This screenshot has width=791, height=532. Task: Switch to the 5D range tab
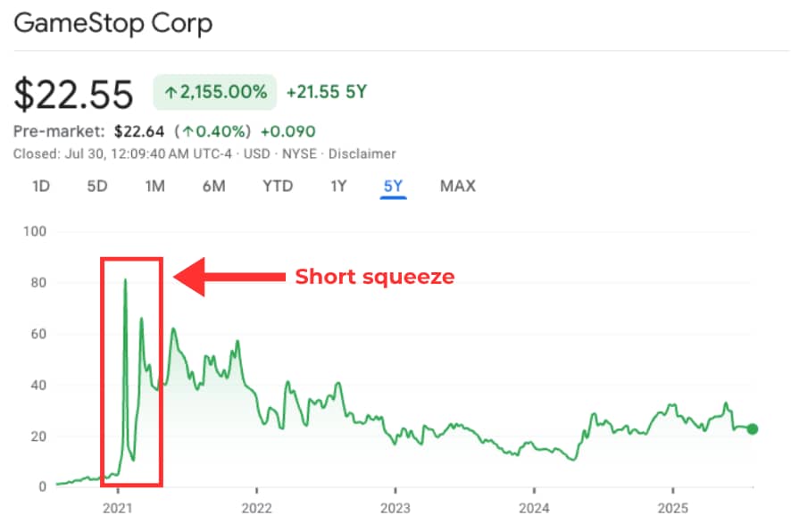pyautogui.click(x=97, y=187)
